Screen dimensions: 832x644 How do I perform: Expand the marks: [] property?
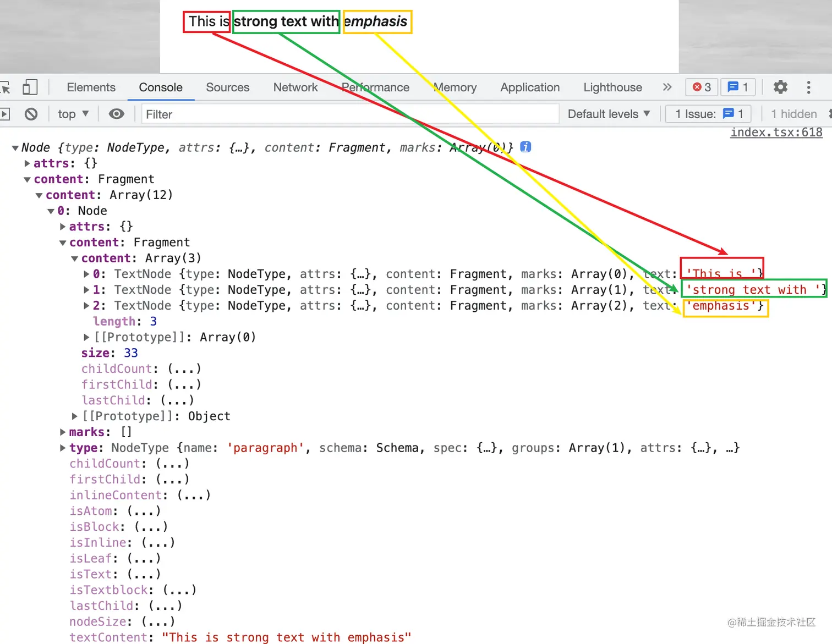coord(62,432)
